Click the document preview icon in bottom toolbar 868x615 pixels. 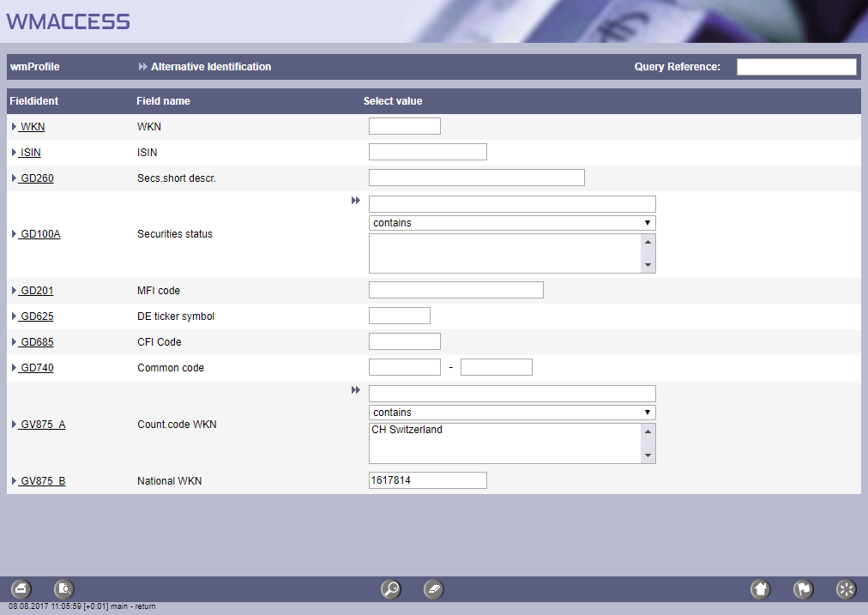tap(64, 589)
